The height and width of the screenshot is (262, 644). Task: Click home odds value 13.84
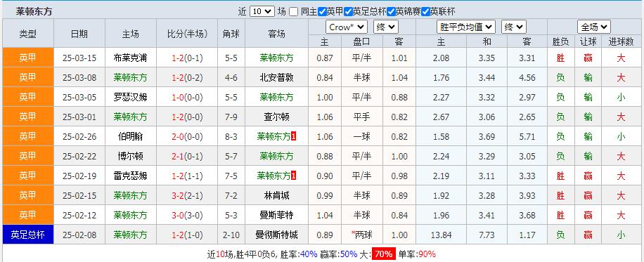point(442,235)
